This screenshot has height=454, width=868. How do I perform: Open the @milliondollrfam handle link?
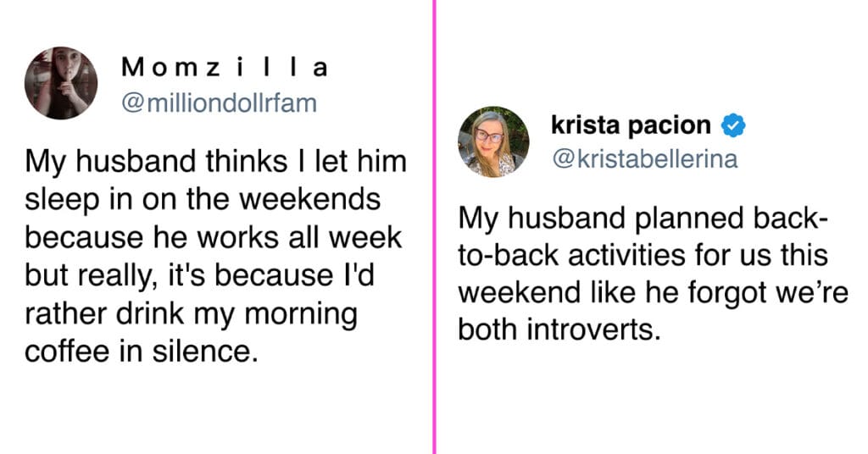(x=220, y=103)
